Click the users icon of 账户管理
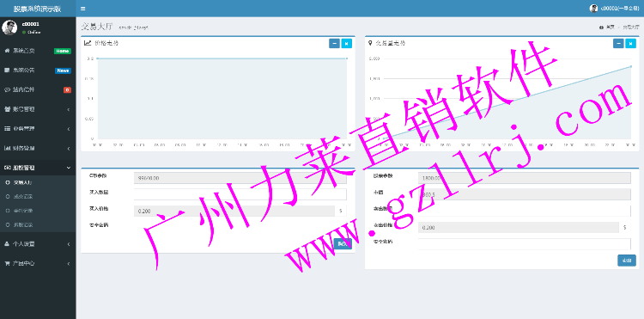This screenshot has width=644, height=319. click(7, 109)
